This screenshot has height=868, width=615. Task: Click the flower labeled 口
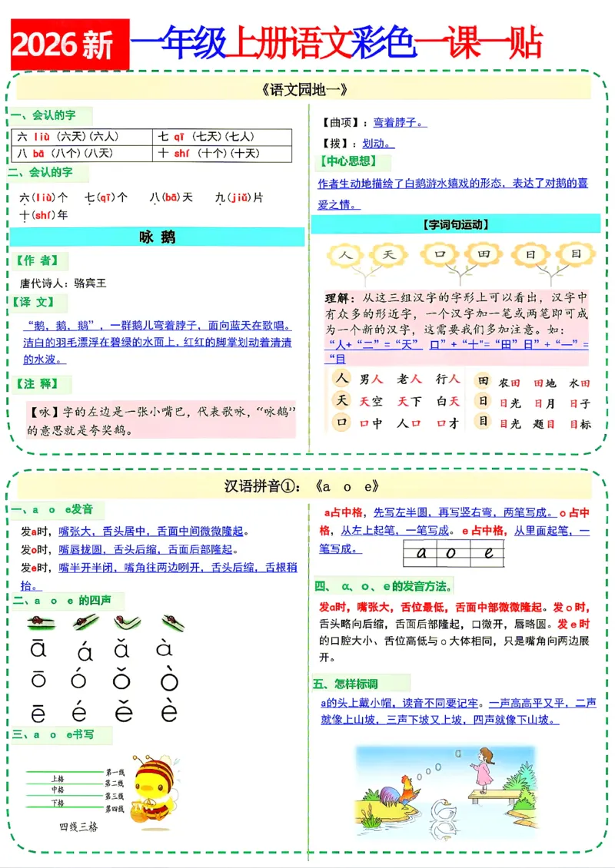[440, 254]
